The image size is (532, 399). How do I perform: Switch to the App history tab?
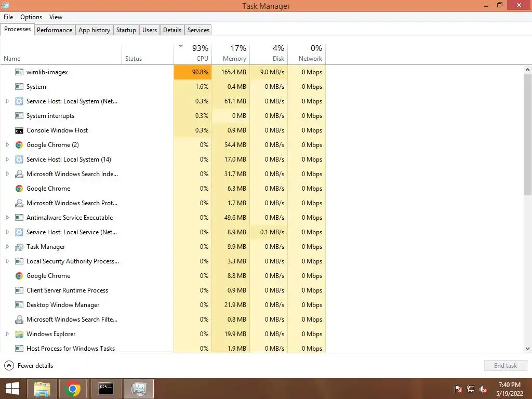click(95, 30)
